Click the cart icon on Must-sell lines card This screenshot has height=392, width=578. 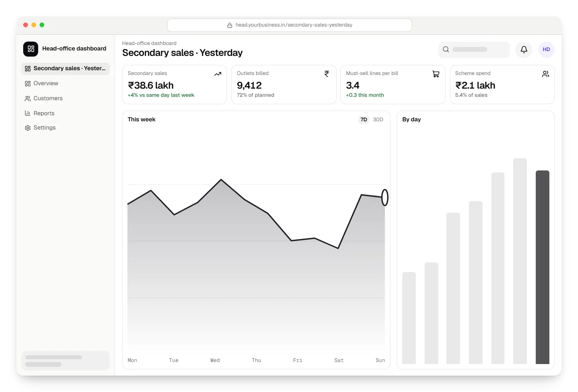(436, 74)
